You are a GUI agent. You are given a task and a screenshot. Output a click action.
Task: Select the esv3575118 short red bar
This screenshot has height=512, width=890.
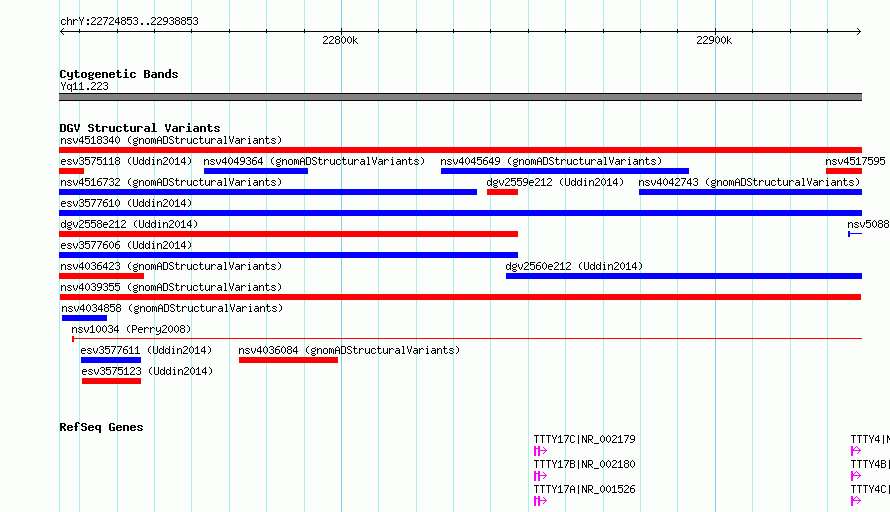(72, 171)
